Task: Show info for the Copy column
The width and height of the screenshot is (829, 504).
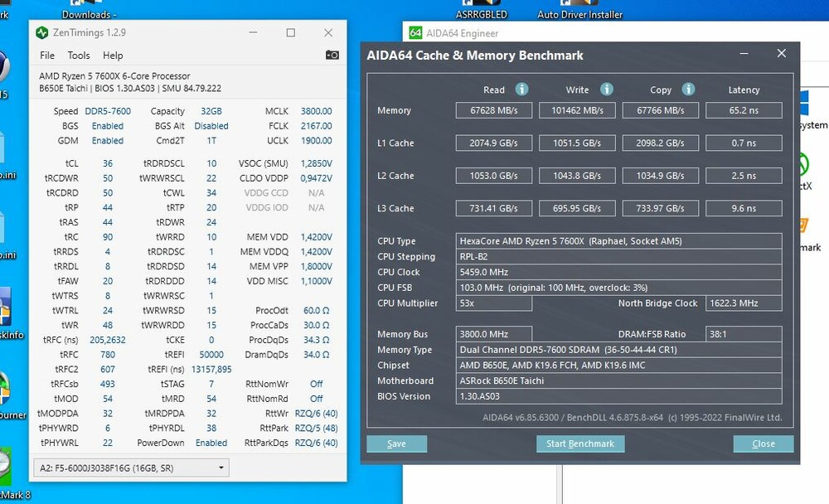Action: [688, 90]
